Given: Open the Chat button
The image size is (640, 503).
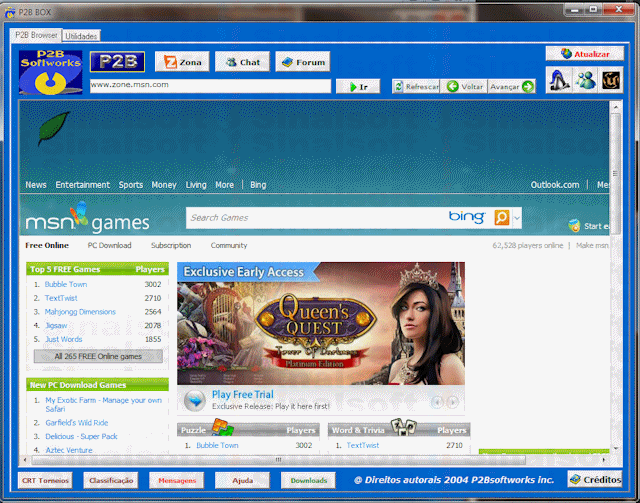Looking at the screenshot, I should [242, 62].
